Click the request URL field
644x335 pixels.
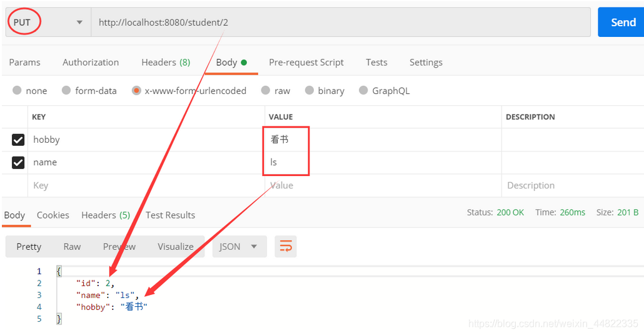(341, 22)
